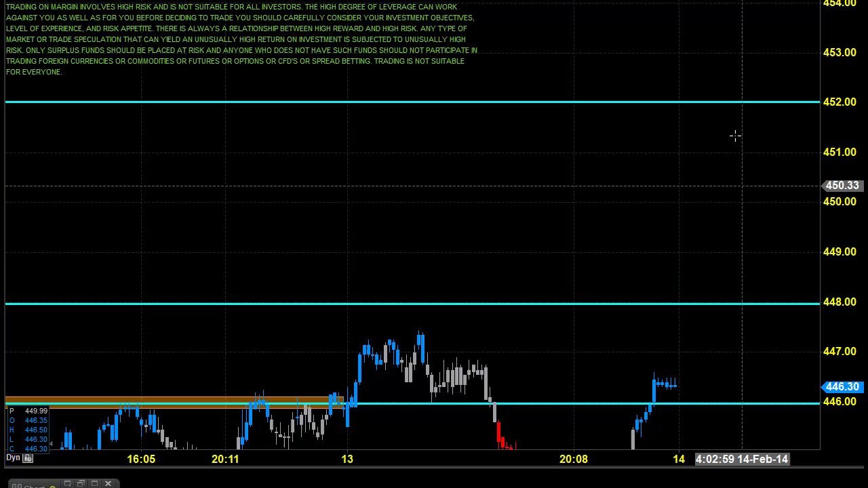
Task: Click the lock icon next to Dyn
Action: point(28,458)
